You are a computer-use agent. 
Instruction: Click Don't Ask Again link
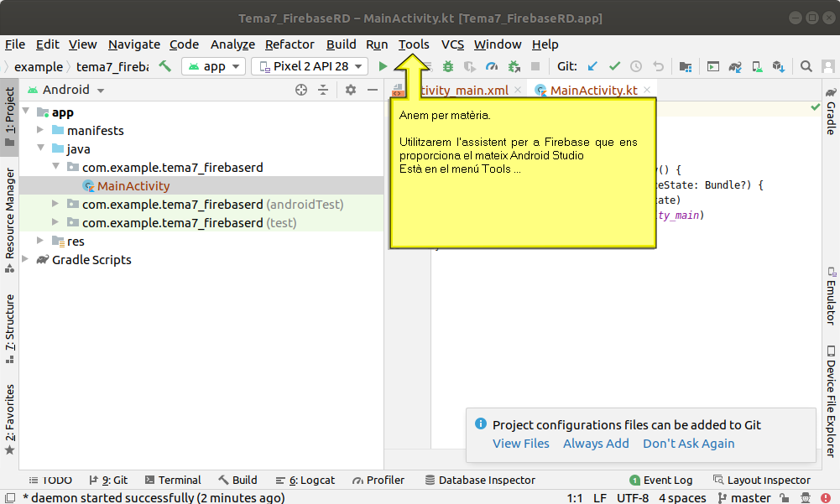point(688,444)
